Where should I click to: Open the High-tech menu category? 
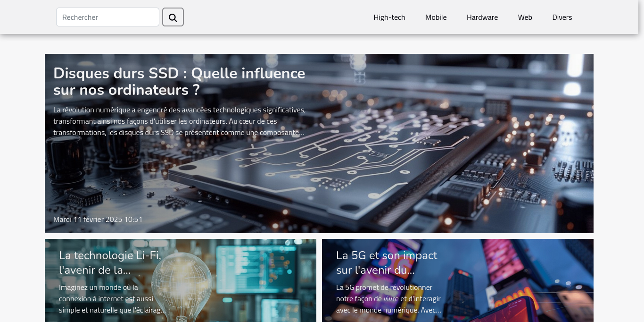389,17
